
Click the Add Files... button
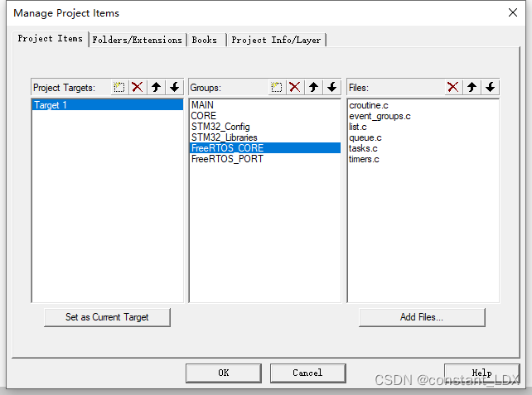coord(422,317)
